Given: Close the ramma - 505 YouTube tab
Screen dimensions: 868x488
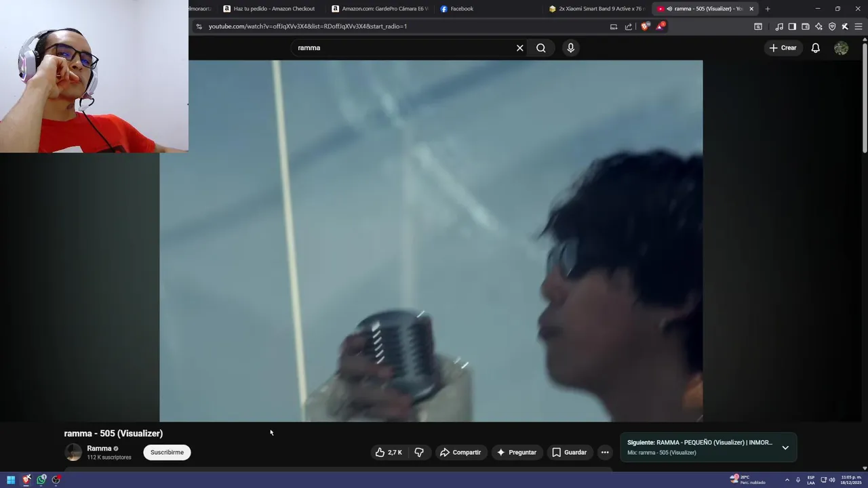Looking at the screenshot, I should coord(751,9).
